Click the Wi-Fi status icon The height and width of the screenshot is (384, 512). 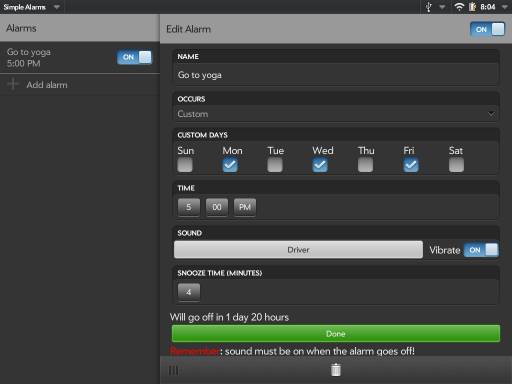[x=459, y=7]
